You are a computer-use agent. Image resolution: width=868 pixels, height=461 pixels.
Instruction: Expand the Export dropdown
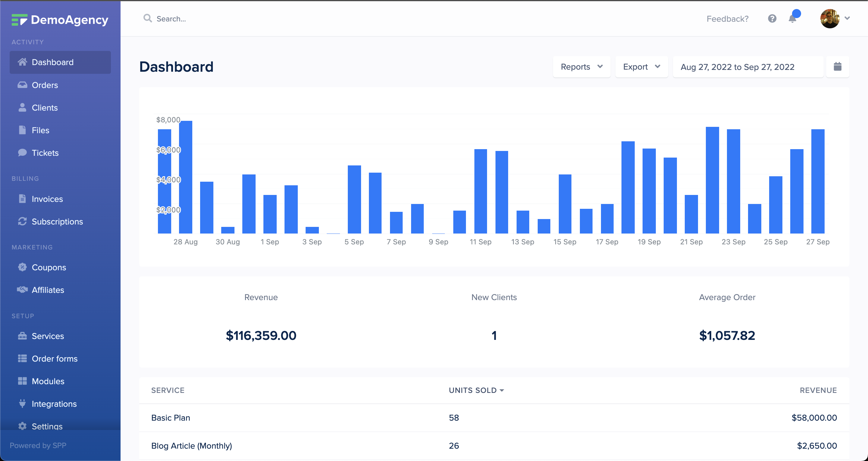[641, 67]
